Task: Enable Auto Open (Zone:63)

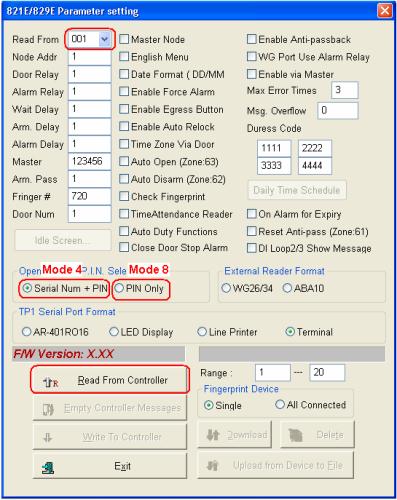Action: [x=124, y=162]
